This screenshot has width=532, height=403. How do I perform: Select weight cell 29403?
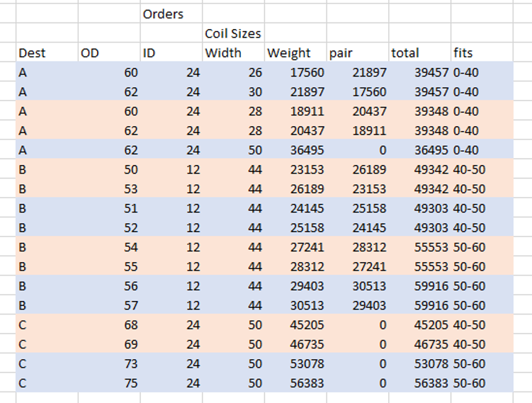[x=295, y=285]
